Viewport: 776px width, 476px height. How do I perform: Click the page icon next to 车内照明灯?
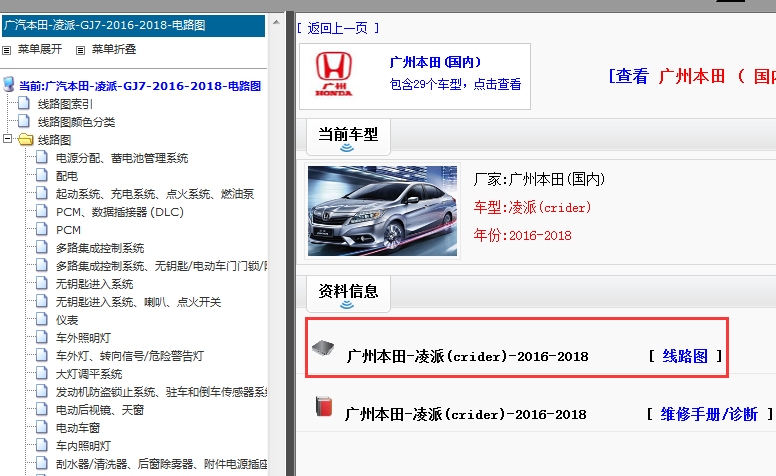click(x=42, y=445)
